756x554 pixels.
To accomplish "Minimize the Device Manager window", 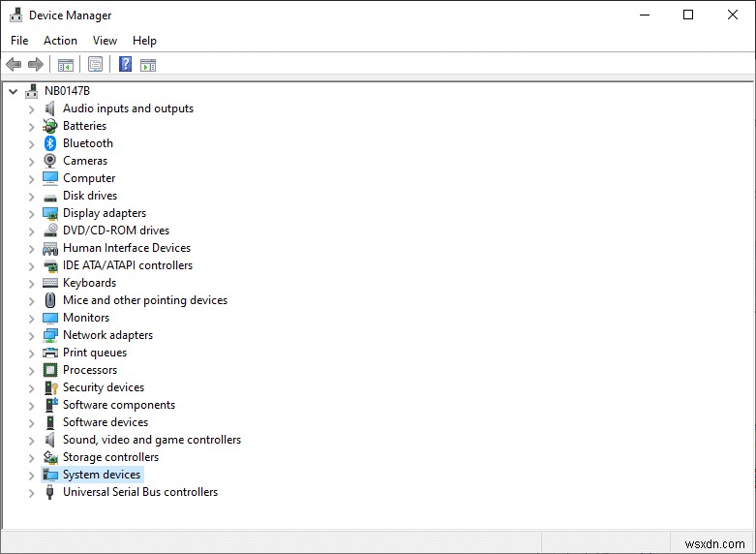I will coord(645,15).
